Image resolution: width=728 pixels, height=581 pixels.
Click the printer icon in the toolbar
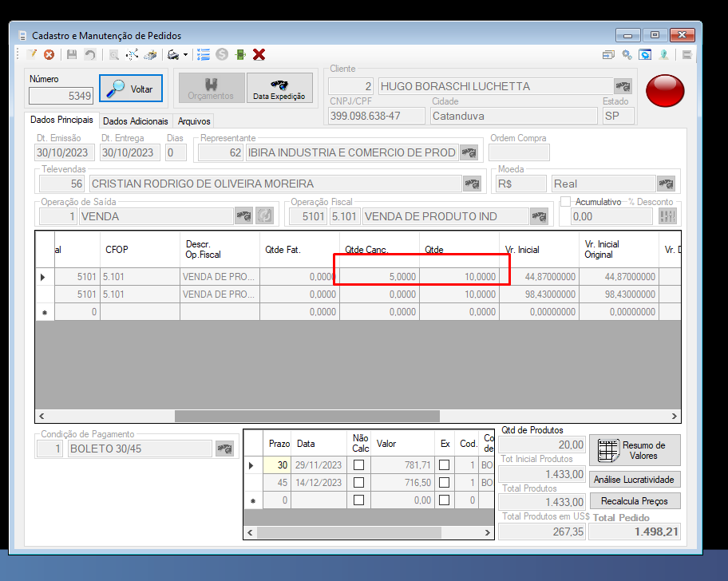pos(173,55)
